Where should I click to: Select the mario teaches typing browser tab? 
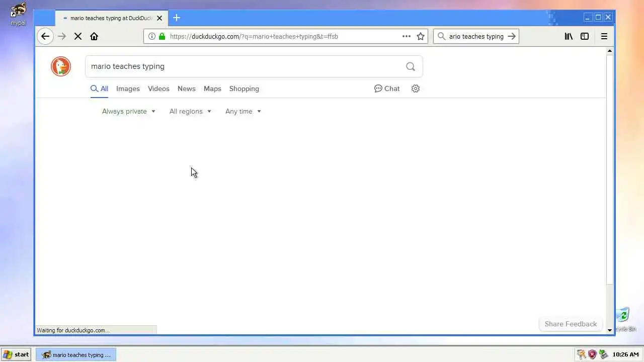coord(111,18)
